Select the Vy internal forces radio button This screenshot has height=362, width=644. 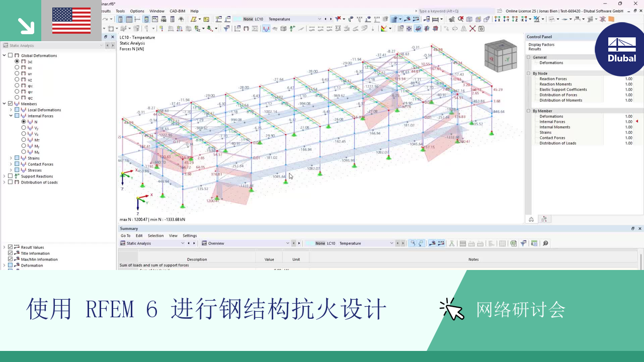[24, 128]
